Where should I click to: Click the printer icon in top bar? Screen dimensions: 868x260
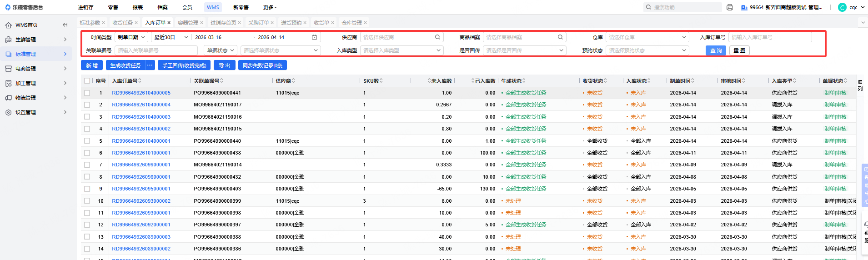pos(730,7)
